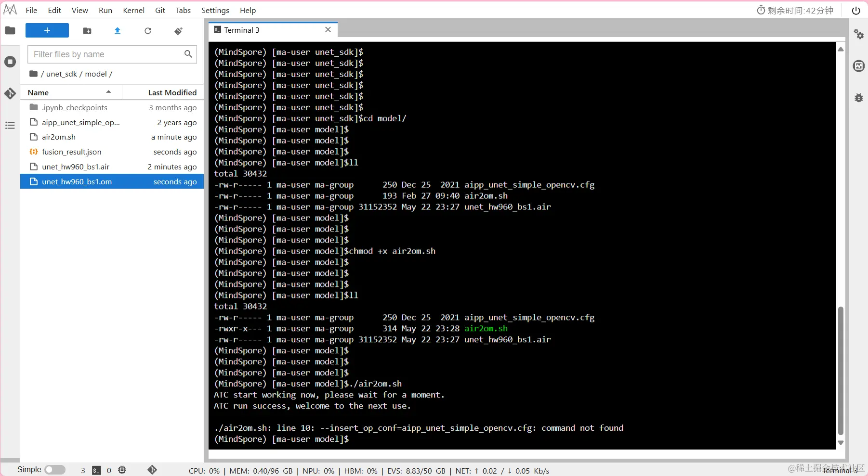Image resolution: width=868 pixels, height=476 pixels.
Task: Select aipp_unet_simple_op... file
Action: pyautogui.click(x=112, y=122)
